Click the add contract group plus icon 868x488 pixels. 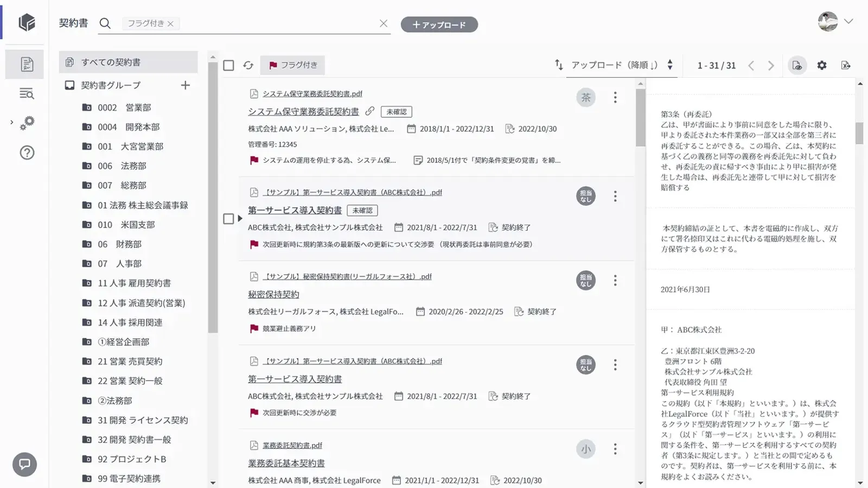pyautogui.click(x=186, y=85)
